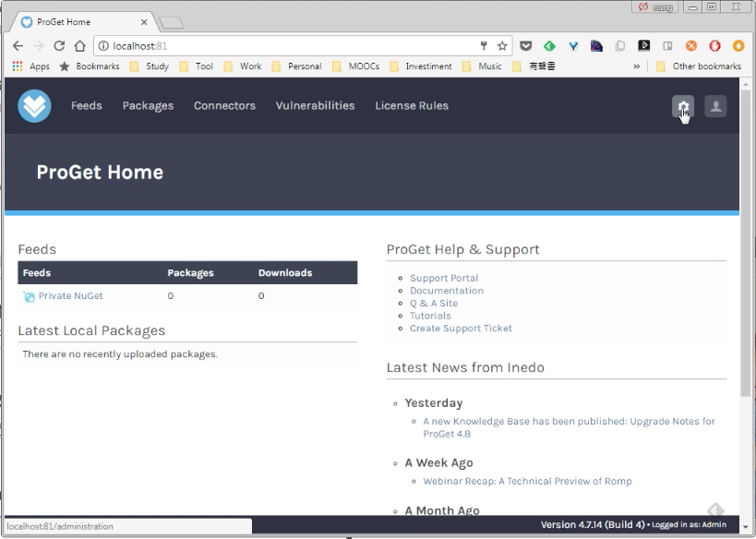Open the Study bookmarks folder

click(150, 66)
